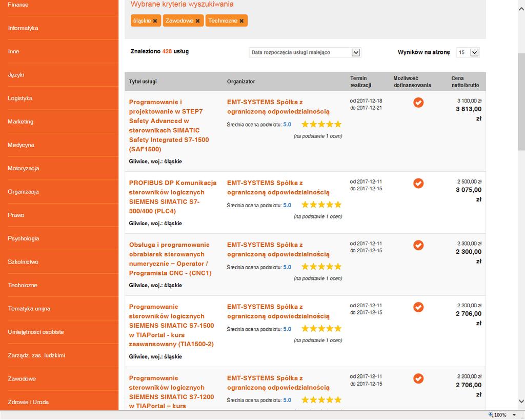Click funding checkmark icon for CNC1 course

pos(418,245)
